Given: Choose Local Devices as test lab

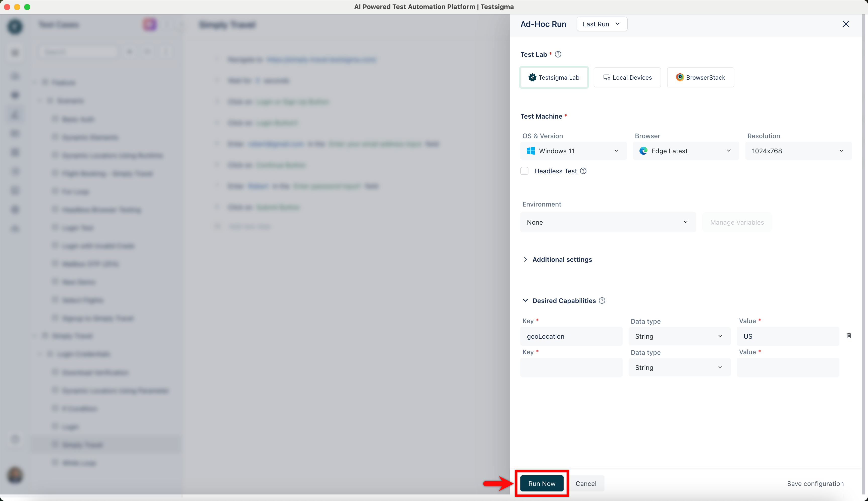Looking at the screenshot, I should click(x=627, y=77).
